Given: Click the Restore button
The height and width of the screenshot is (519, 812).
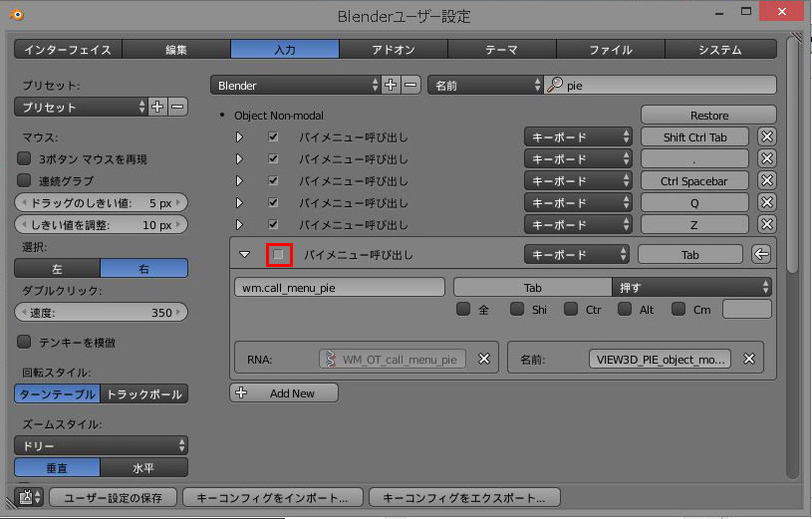Looking at the screenshot, I should pos(709,115).
